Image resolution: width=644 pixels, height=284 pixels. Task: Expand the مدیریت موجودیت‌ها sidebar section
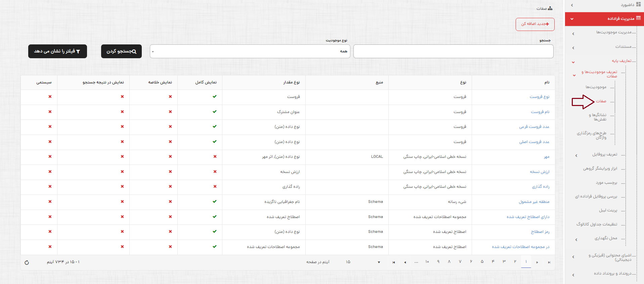[613, 32]
